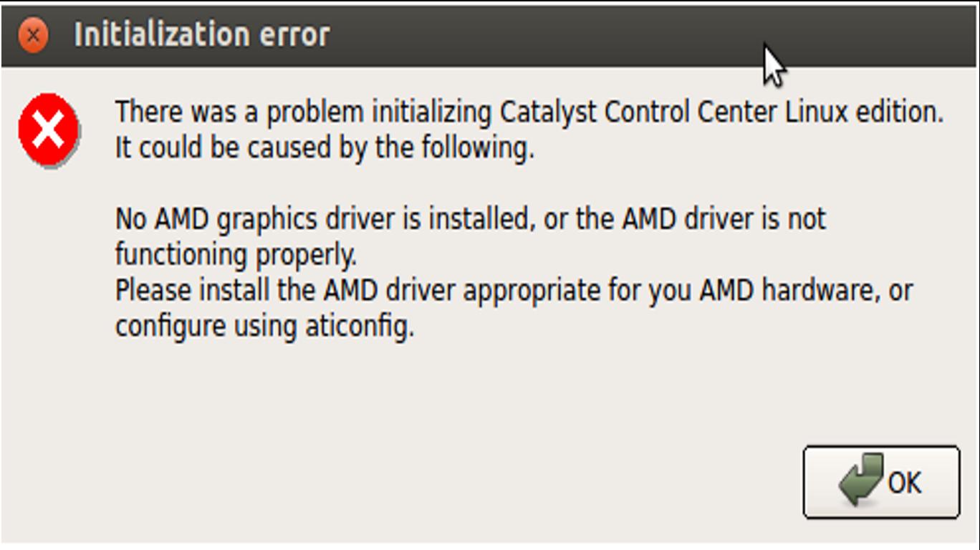980x550 pixels.
Task: Click the green return arrow icon on OK
Action: (862, 480)
